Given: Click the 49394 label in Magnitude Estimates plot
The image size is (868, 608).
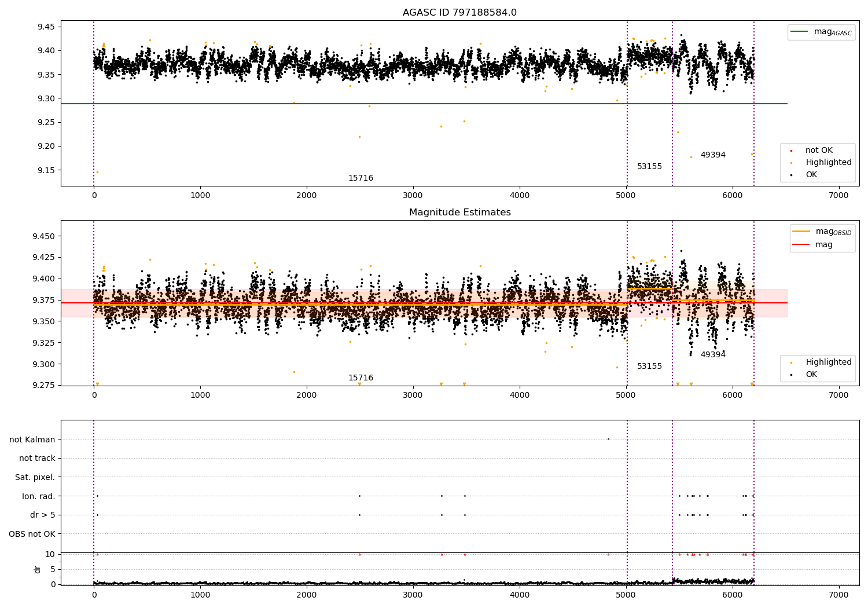Looking at the screenshot, I should pos(713,354).
